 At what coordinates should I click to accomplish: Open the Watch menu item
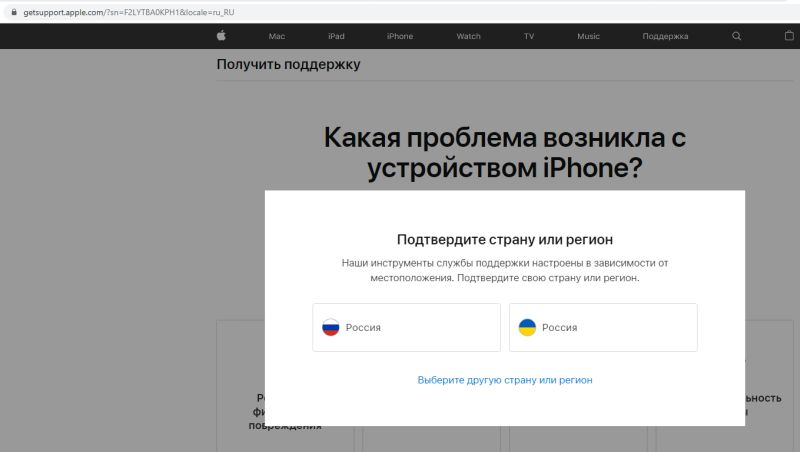(x=468, y=36)
